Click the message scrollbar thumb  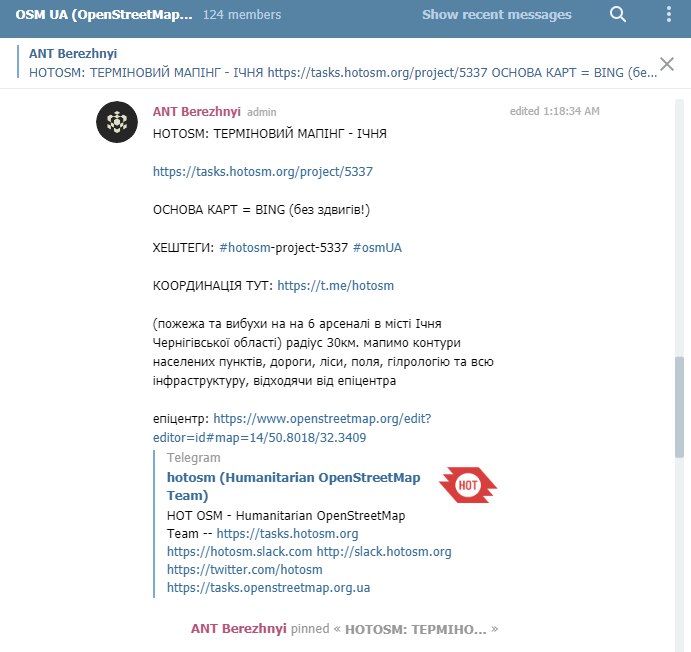coord(679,408)
